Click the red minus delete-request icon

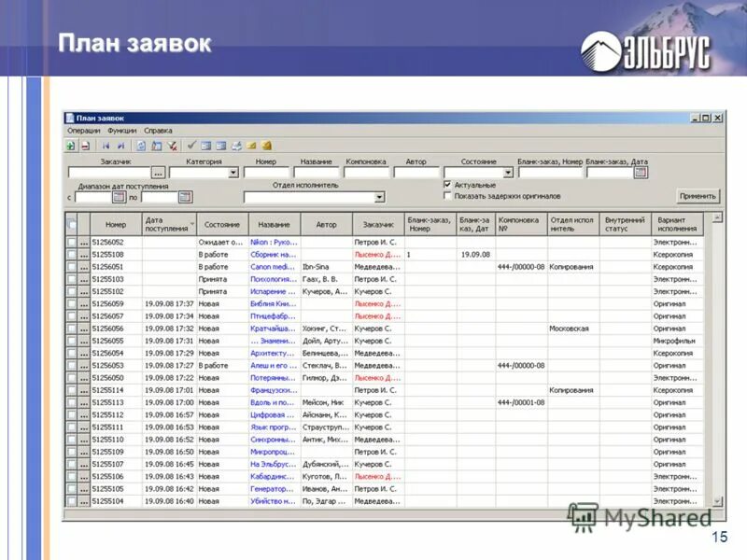tap(85, 146)
